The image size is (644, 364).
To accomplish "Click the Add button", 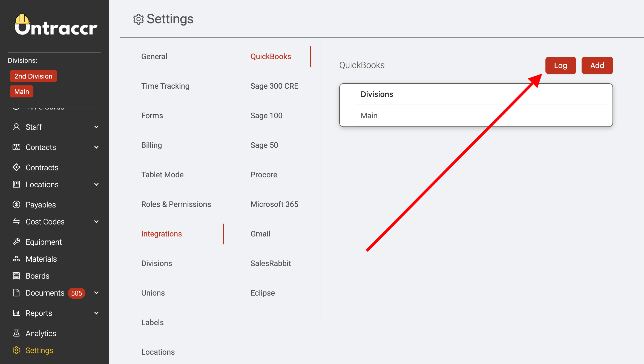I will (x=597, y=65).
